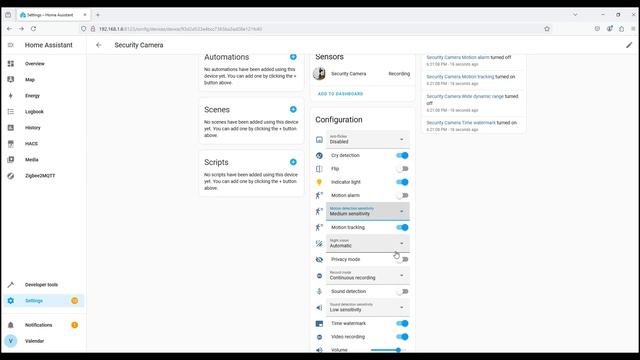Screen dimensions: 640x360
Task: Open the browser list all tabs dropdown
Action: tap(575, 15)
